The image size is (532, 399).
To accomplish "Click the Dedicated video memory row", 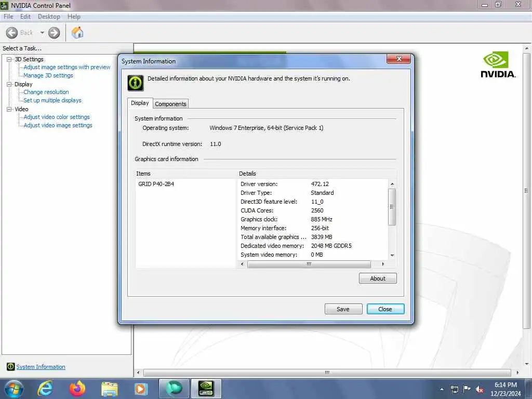I will (312, 246).
